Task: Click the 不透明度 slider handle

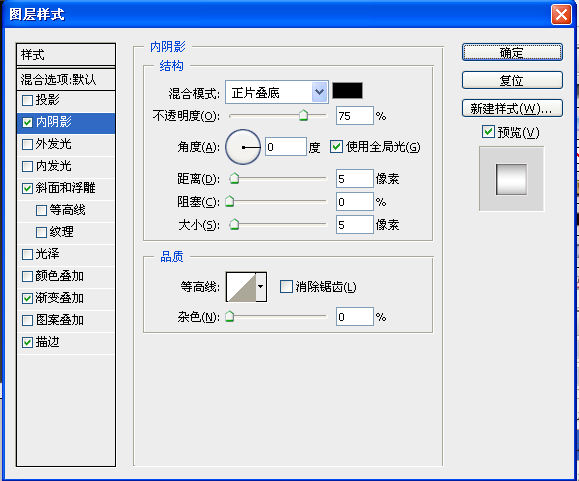Action: pyautogui.click(x=303, y=115)
